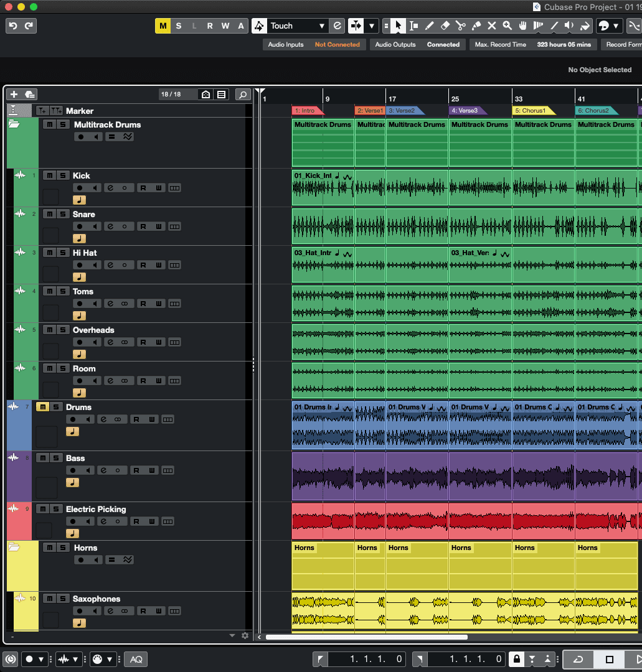Select the Scissors split tool
This screenshot has width=642, height=672.
460,26
